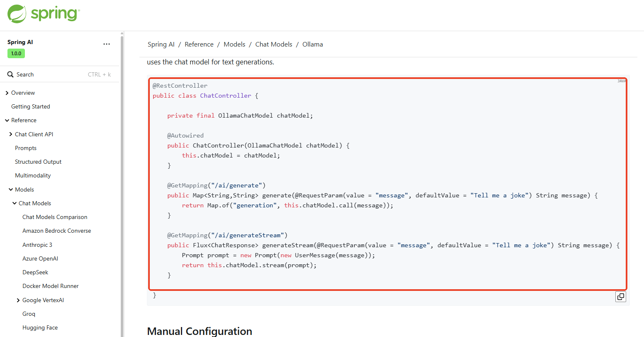The image size is (644, 337).
Task: Open the Getting Started page
Action: (x=31, y=106)
